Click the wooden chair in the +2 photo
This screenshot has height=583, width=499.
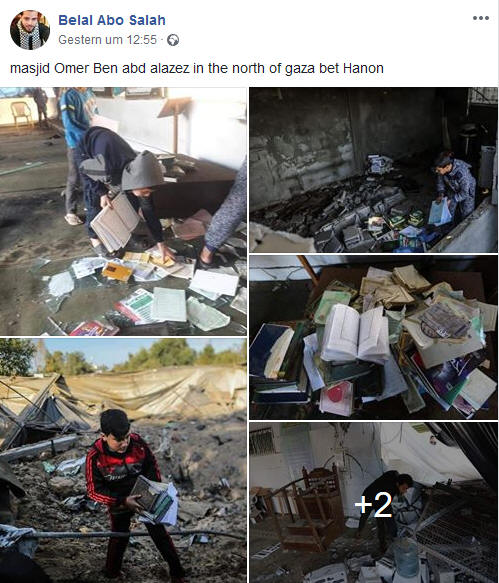pos(308,507)
